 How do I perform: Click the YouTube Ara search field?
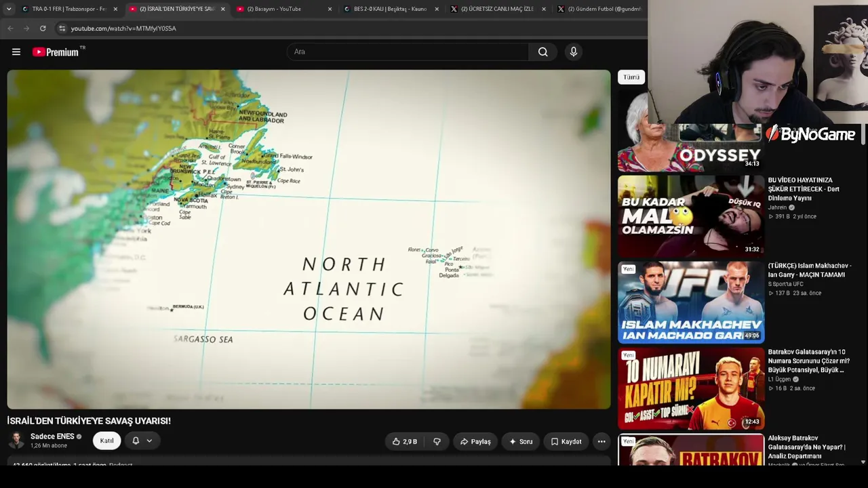pos(408,52)
